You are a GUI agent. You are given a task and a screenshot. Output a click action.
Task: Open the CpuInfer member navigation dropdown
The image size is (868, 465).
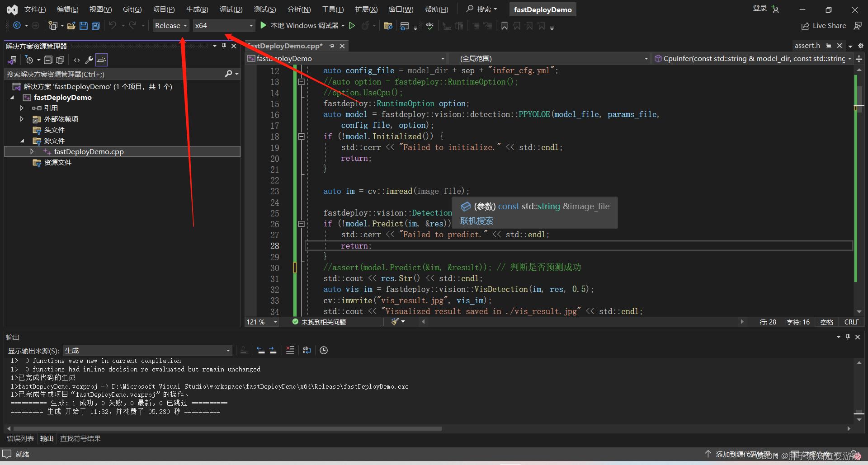tap(753, 59)
